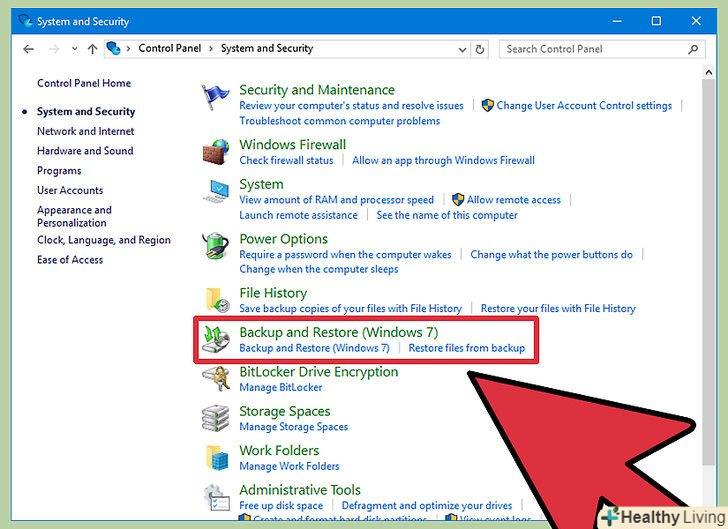Expand the chevron after Control Panel breadcrumb
This screenshot has width=728, height=529.
coord(211,49)
